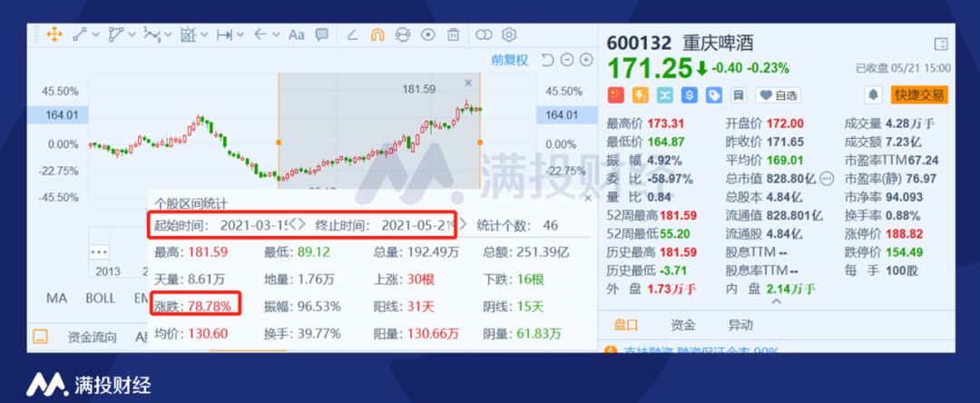Click the start/end time swap arrows
Screen dimensions: 980x403
tap(299, 224)
